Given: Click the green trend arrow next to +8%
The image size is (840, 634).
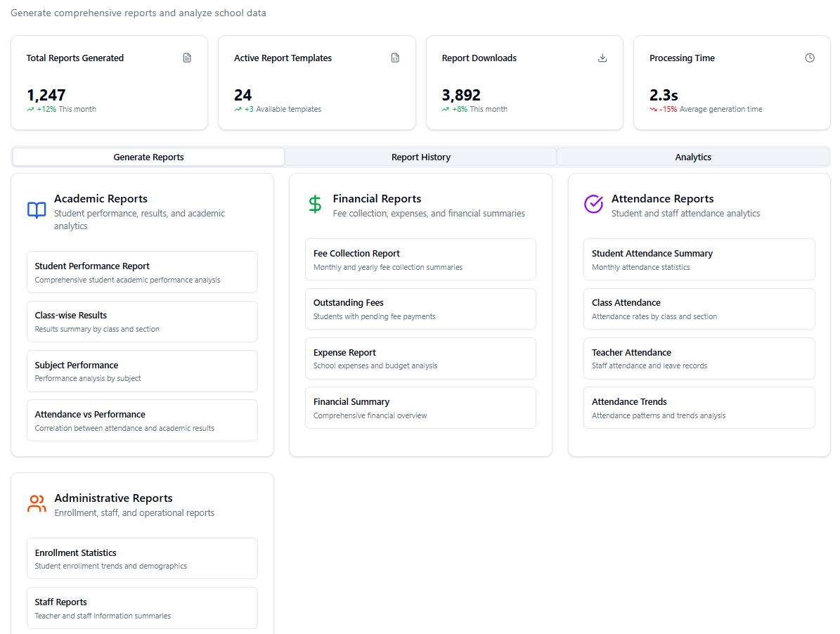Looking at the screenshot, I should pyautogui.click(x=446, y=109).
